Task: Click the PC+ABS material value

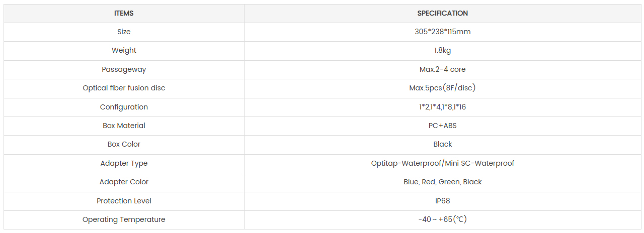Action: coord(442,126)
